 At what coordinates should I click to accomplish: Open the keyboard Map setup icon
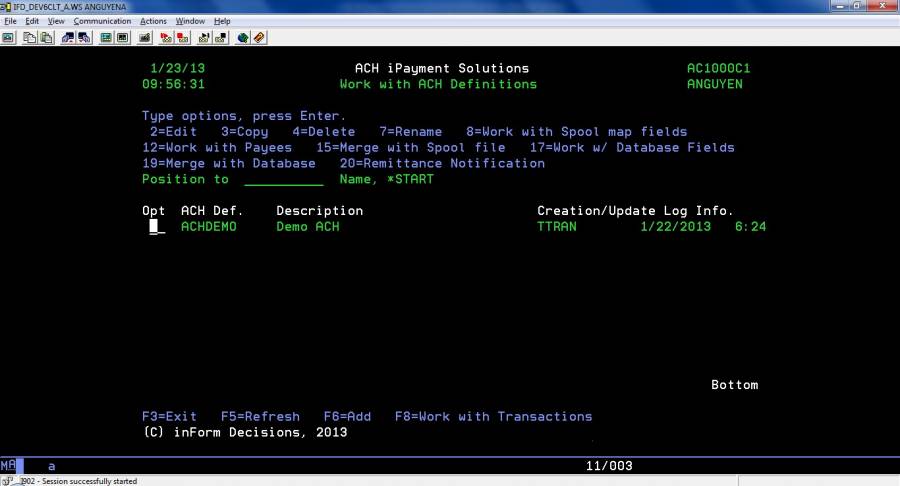point(145,38)
